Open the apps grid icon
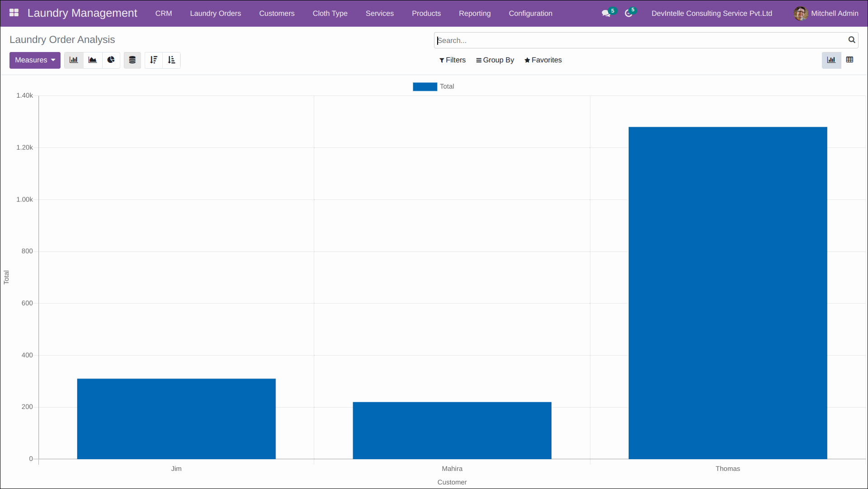Image resolution: width=868 pixels, height=489 pixels. [14, 13]
